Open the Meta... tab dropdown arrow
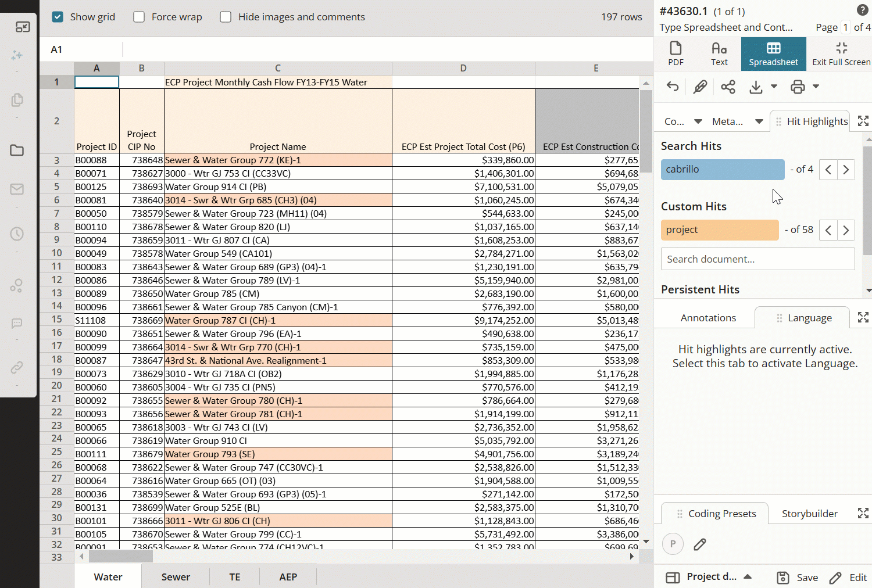Viewport: 872px width, 588px height. coord(759,121)
